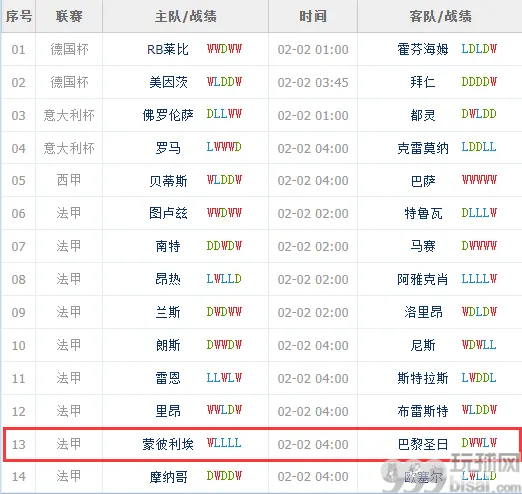Image resolution: width=522 pixels, height=494 pixels.
Task: Open home team RB莱比
Action: pos(168,49)
